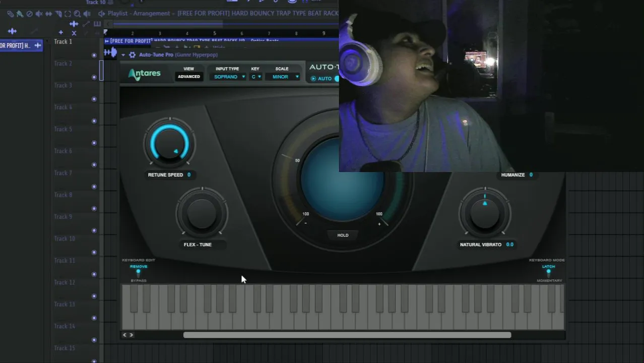Select the OR PROFIT pattern in the picker
The image size is (644, 363).
pyautogui.click(x=21, y=45)
